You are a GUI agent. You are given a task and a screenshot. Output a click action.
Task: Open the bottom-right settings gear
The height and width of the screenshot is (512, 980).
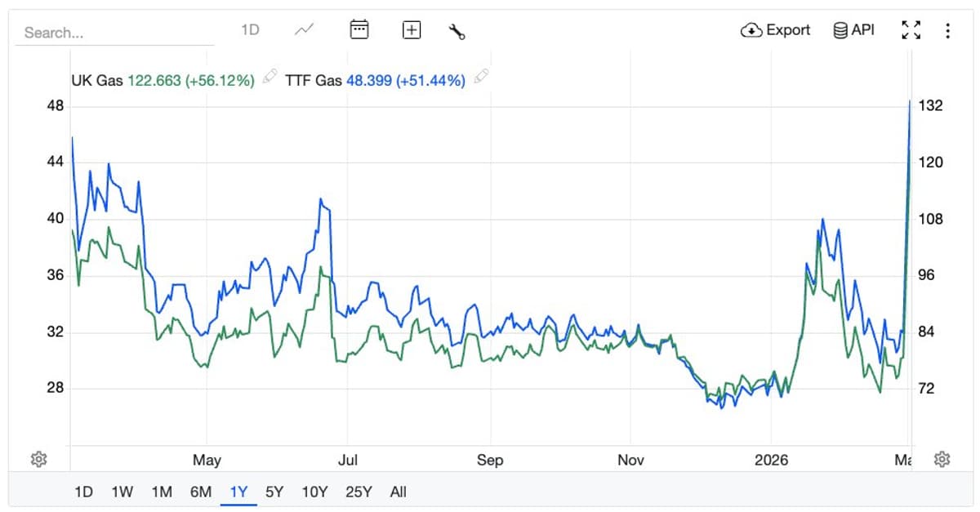(x=941, y=458)
